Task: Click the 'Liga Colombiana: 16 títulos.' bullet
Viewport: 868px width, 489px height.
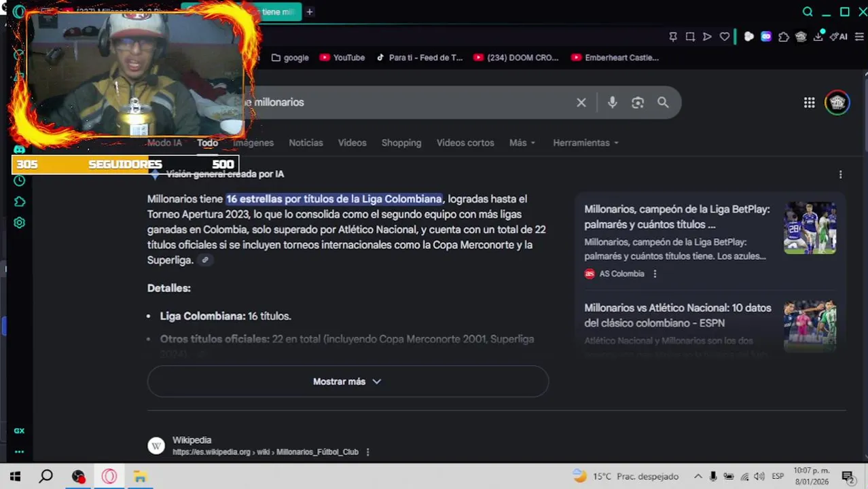Action: [225, 316]
